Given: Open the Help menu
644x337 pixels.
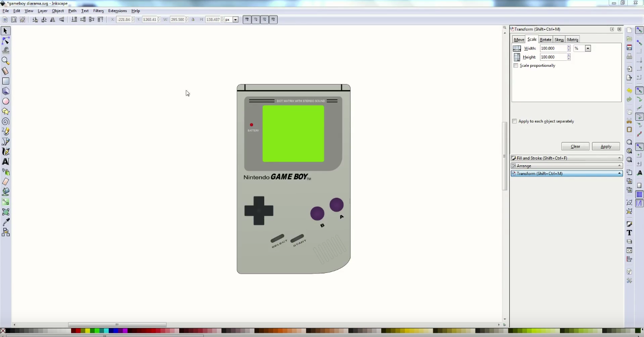Looking at the screenshot, I should tap(136, 11).
